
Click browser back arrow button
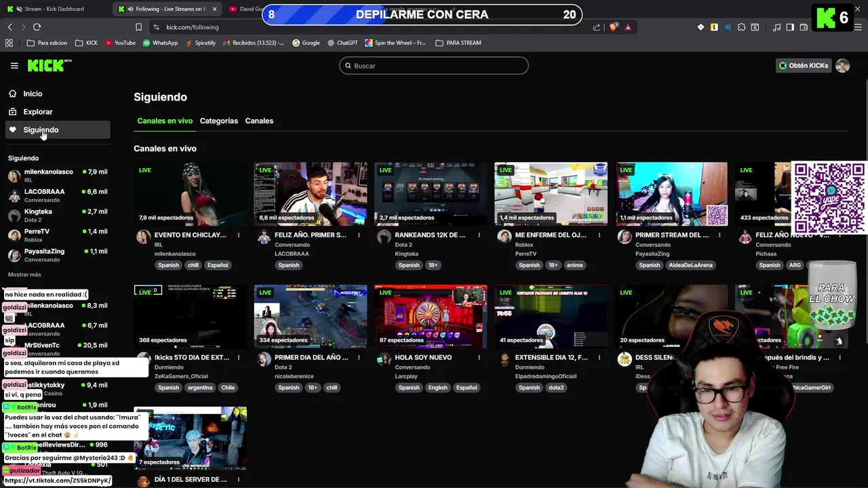(x=9, y=27)
